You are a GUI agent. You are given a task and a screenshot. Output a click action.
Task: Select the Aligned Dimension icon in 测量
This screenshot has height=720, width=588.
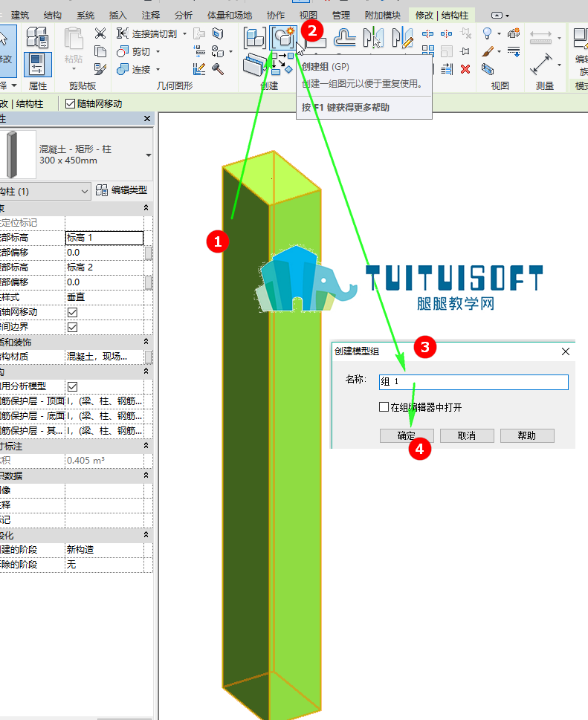(x=540, y=64)
